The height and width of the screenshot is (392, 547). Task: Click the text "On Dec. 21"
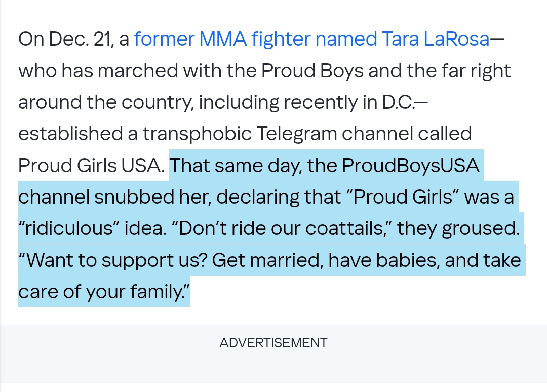65,39
